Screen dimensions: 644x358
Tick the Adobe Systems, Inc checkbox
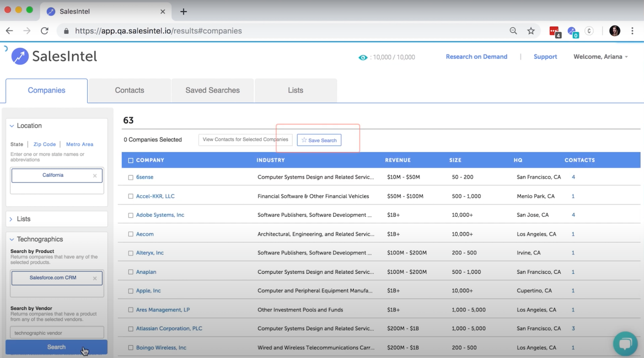(131, 215)
